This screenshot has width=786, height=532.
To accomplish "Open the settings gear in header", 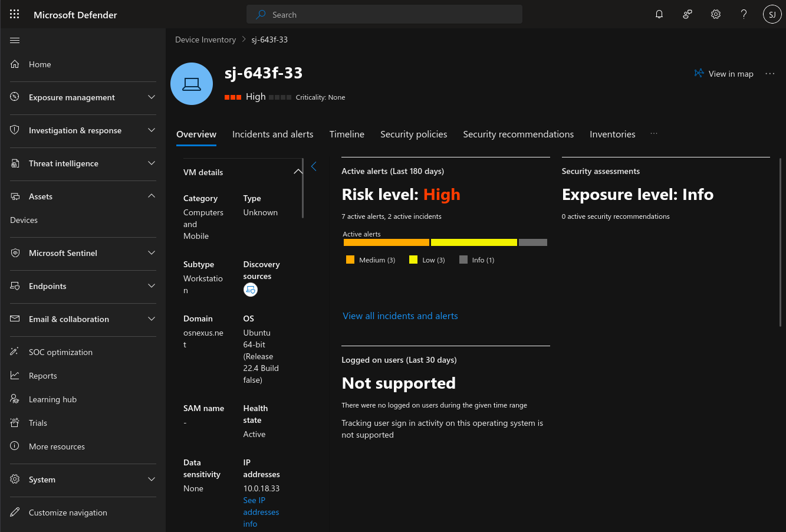I will tap(716, 15).
